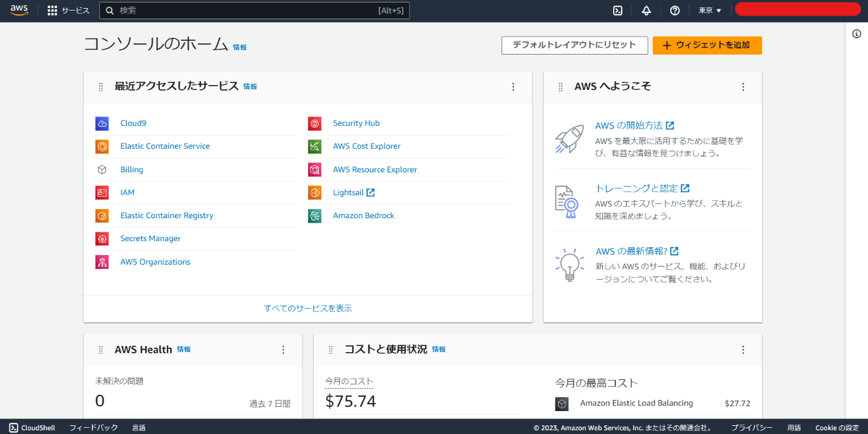
Task: Open 言語 language settings in the footer
Action: click(139, 428)
